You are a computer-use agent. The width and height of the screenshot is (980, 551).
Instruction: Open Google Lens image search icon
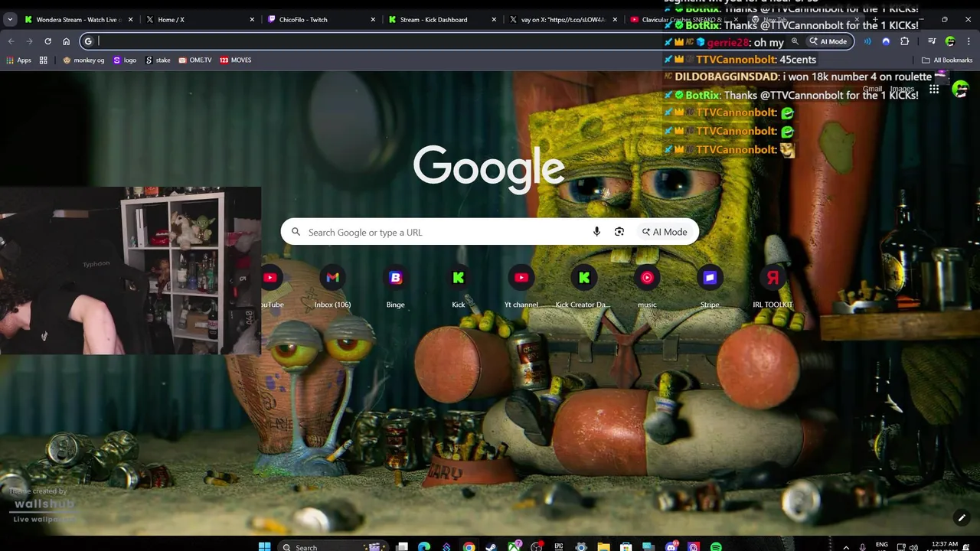click(619, 232)
